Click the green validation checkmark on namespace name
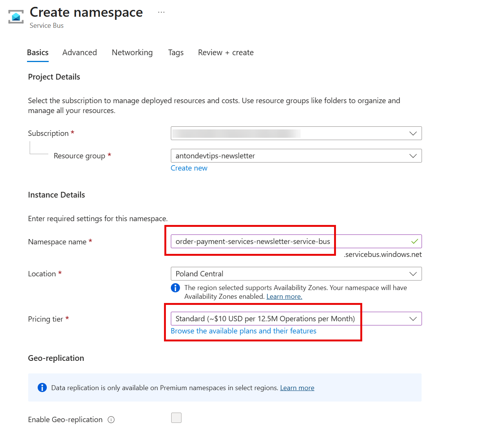 coord(414,241)
